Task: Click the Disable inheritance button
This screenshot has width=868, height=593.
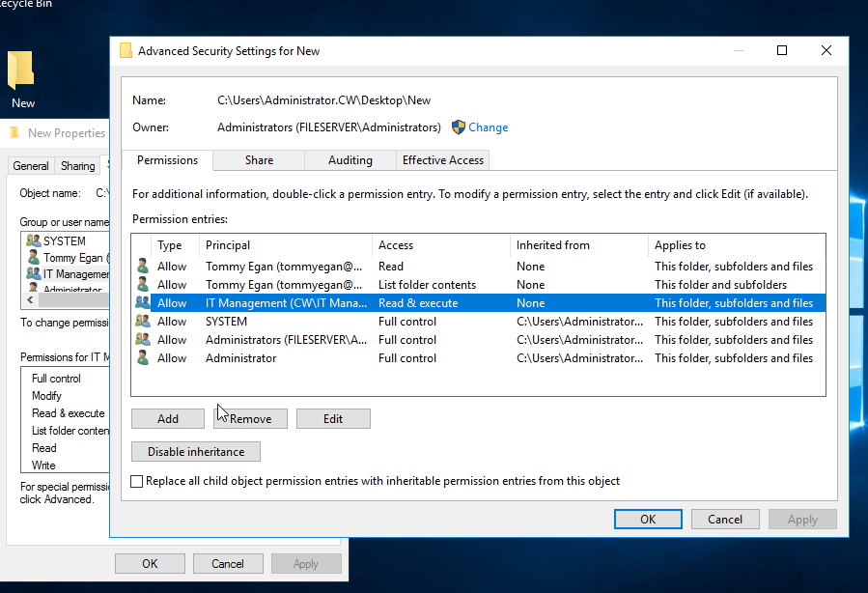Action: pos(196,452)
